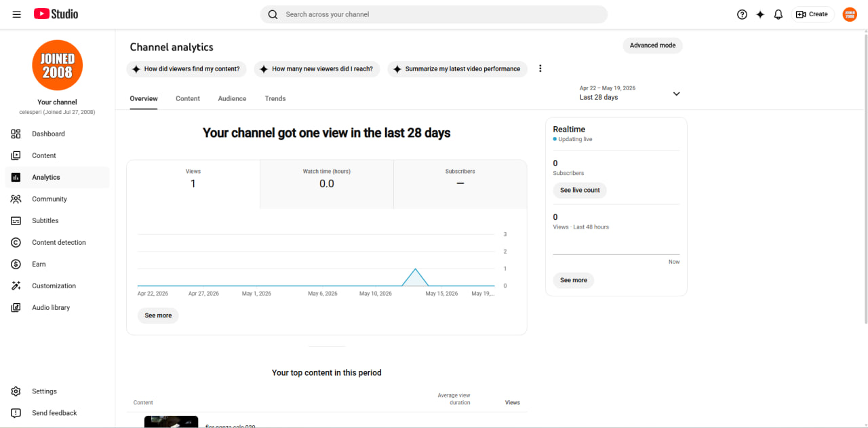Click the Your channel label
Screen dimensions: 868x428
pos(57,102)
